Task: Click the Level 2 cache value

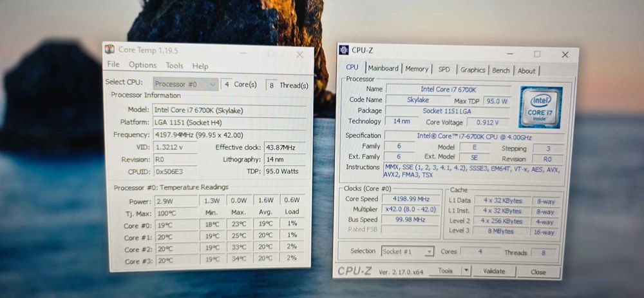Action: point(502,221)
